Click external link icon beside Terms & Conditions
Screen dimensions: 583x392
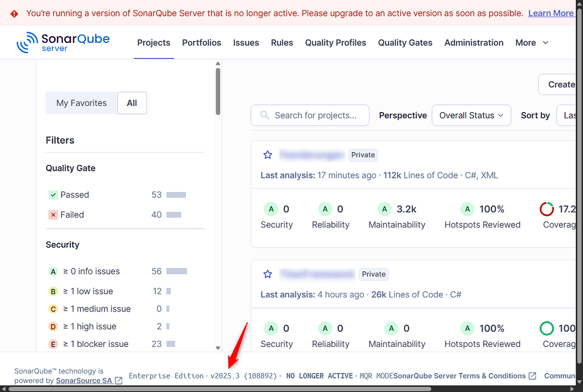pos(531,376)
